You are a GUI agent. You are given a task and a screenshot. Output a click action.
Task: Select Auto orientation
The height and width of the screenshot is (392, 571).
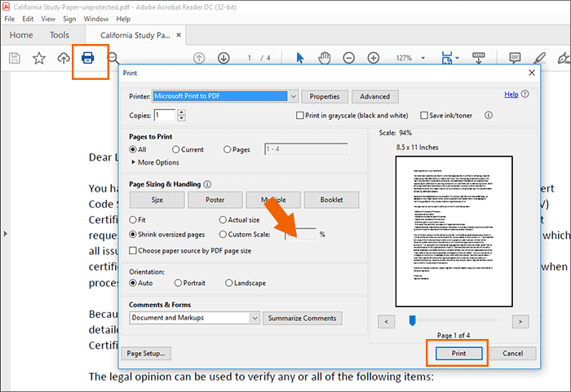[x=133, y=283]
